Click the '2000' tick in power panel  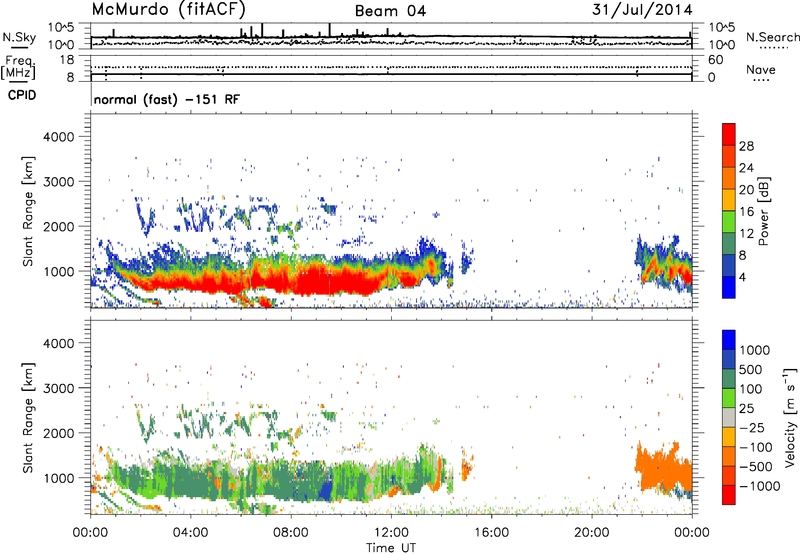tap(59, 226)
